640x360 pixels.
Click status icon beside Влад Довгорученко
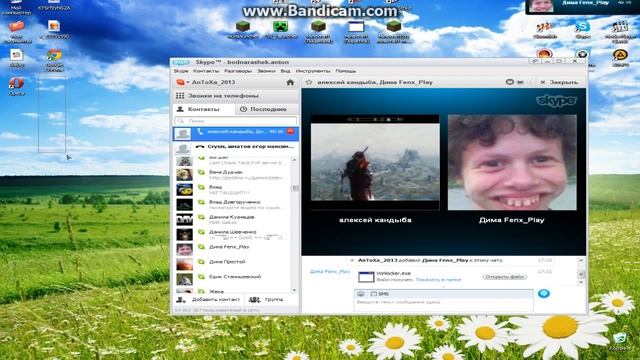pyautogui.click(x=201, y=202)
